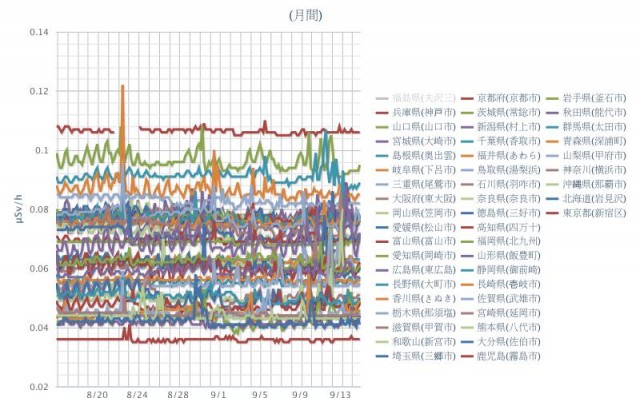Toggle the 東京都(新宿区) series in the legend
The height and width of the screenshot is (398, 640).
pos(594,213)
